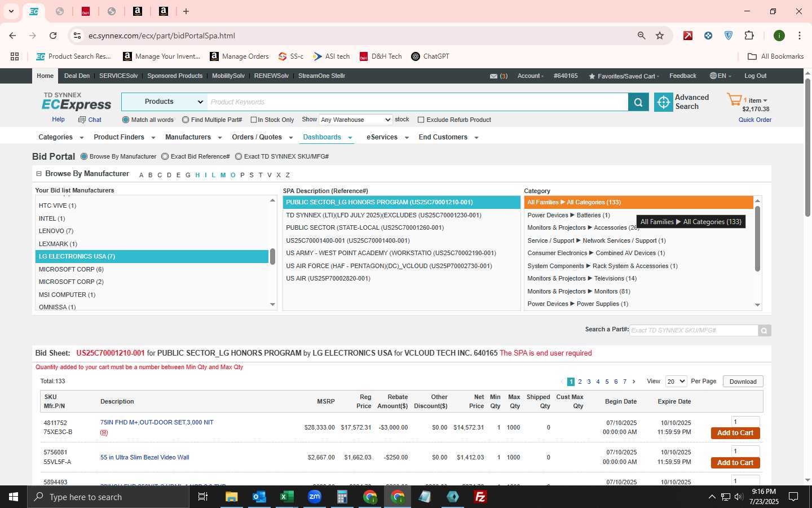Click the Category list scrollbar thumb
Viewport: 812px width, 508px height.
(x=757, y=239)
